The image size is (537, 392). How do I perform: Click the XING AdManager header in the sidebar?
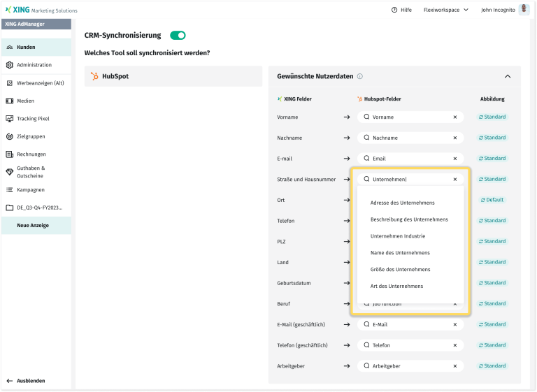point(36,24)
